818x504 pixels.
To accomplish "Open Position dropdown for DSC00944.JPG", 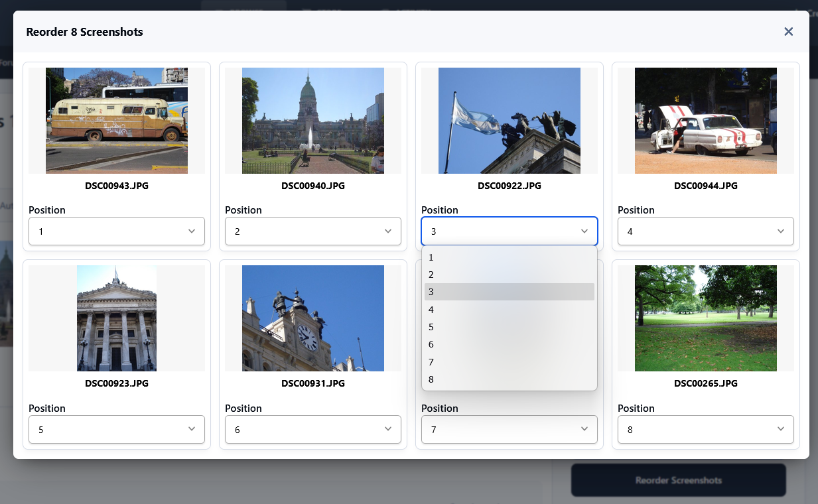I will (x=706, y=231).
